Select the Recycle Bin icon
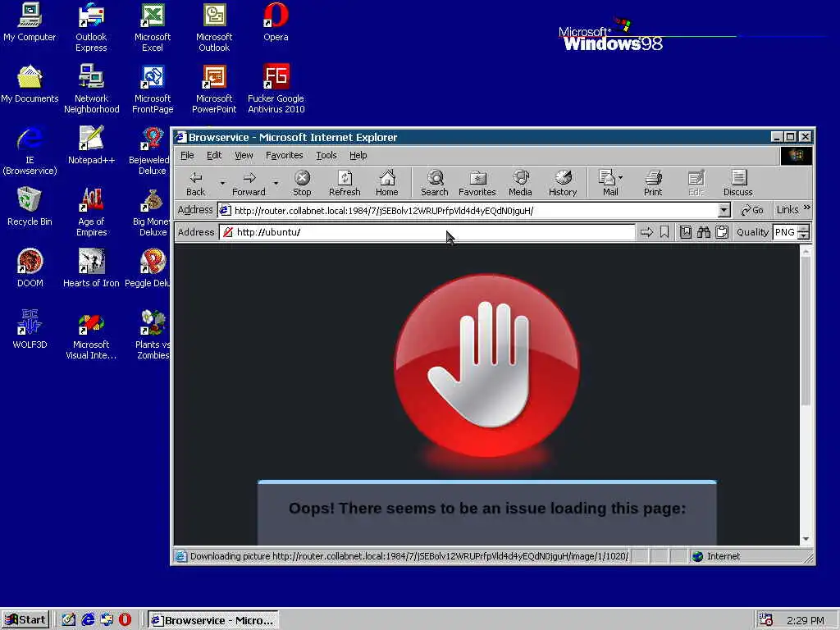Viewport: 840px width, 630px height. (30, 206)
